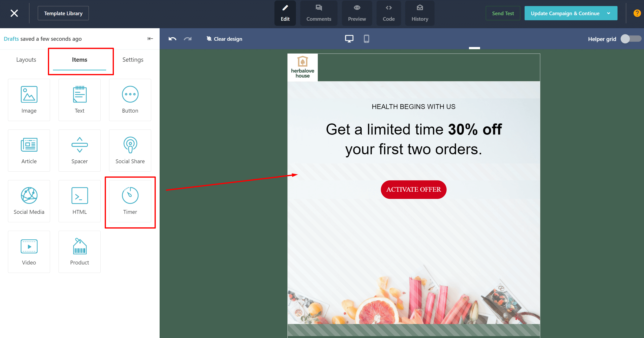This screenshot has width=644, height=338.
Task: Pick the Social Share item
Action: pyautogui.click(x=130, y=150)
